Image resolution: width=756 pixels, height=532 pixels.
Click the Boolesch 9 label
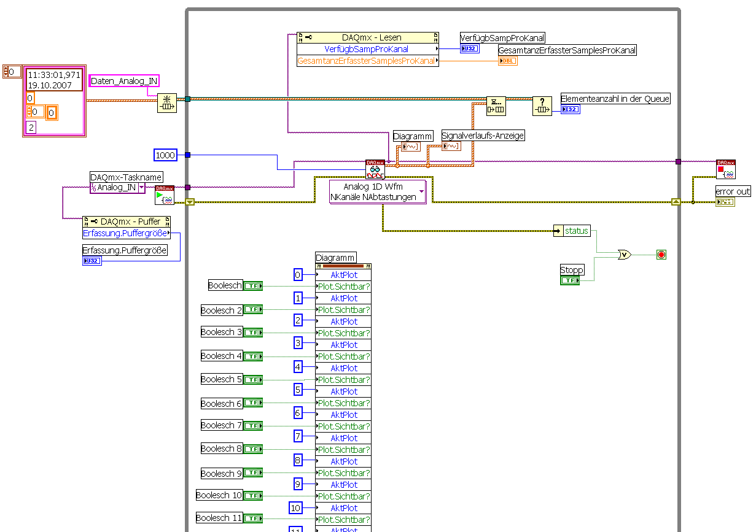pos(222,474)
